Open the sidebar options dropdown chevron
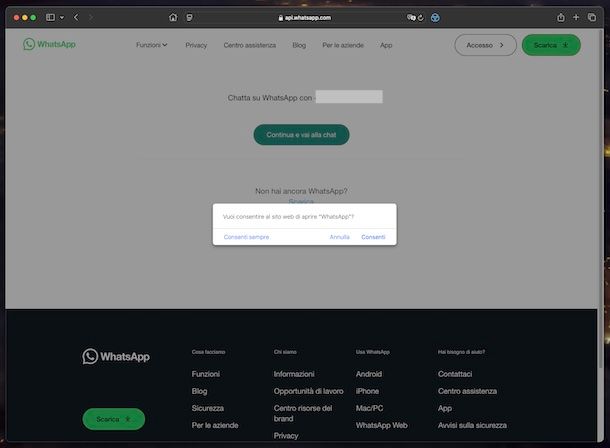Viewport: 610px width, 448px height. 62,18
